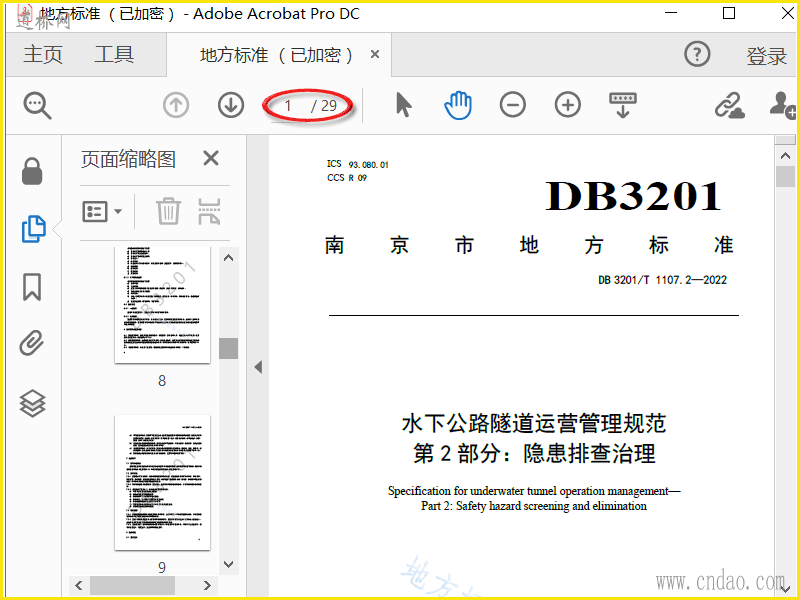Select page 8 thumbnail
Viewport: 800px width, 600px height.
point(162,305)
